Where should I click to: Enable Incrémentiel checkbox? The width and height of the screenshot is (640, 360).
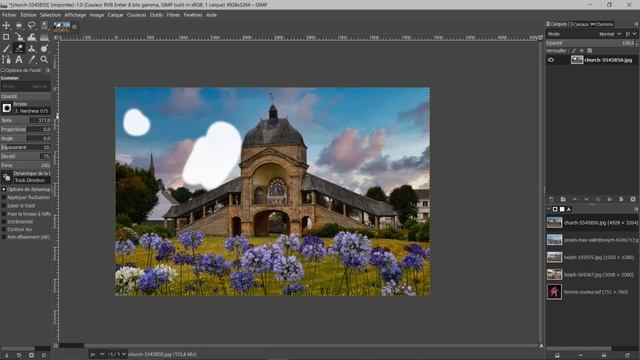point(4,222)
